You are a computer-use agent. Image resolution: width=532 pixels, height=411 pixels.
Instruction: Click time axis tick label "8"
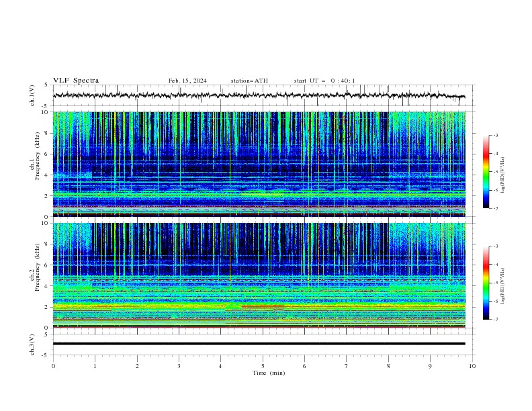388,366
